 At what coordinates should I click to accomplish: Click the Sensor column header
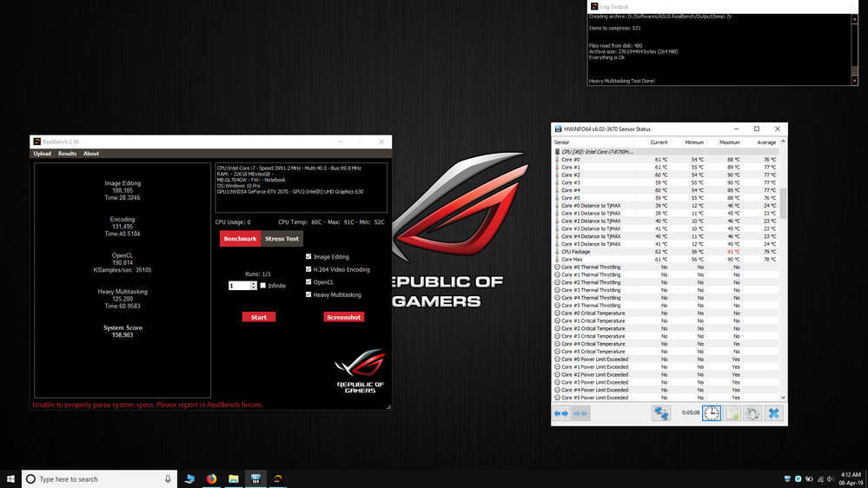point(593,142)
